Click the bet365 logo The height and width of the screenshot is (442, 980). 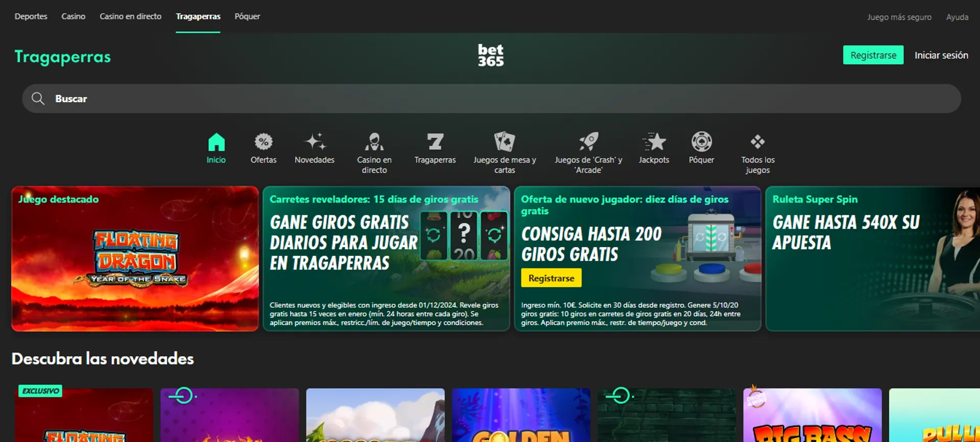[491, 55]
